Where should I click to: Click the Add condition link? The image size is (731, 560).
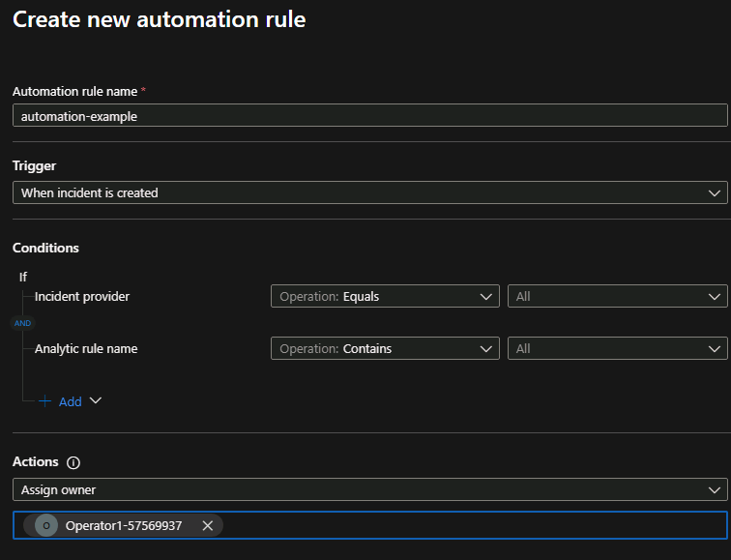[x=70, y=401]
